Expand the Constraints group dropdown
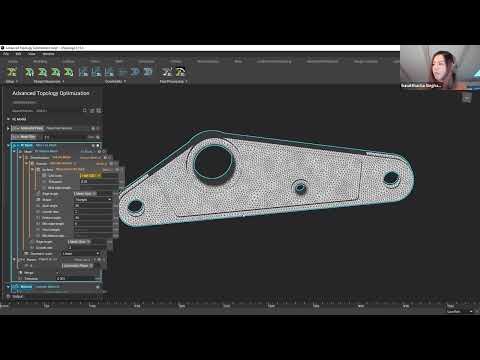The image size is (480, 360). click(x=125, y=81)
